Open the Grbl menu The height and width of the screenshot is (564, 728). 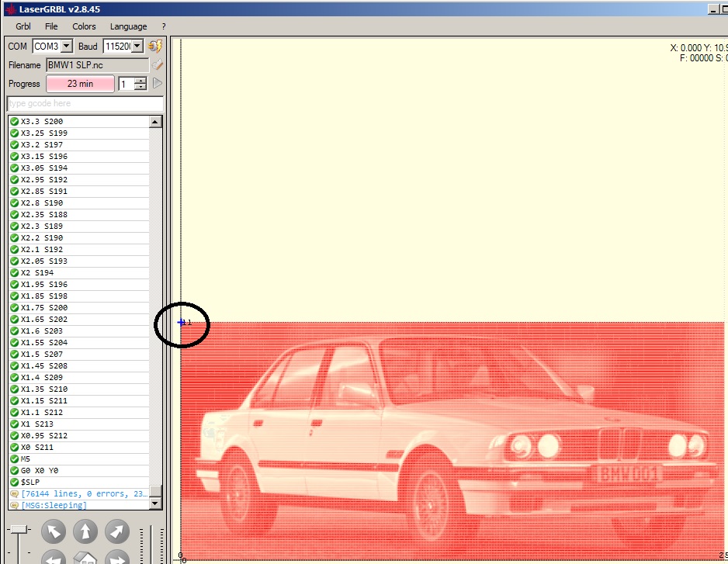23,26
